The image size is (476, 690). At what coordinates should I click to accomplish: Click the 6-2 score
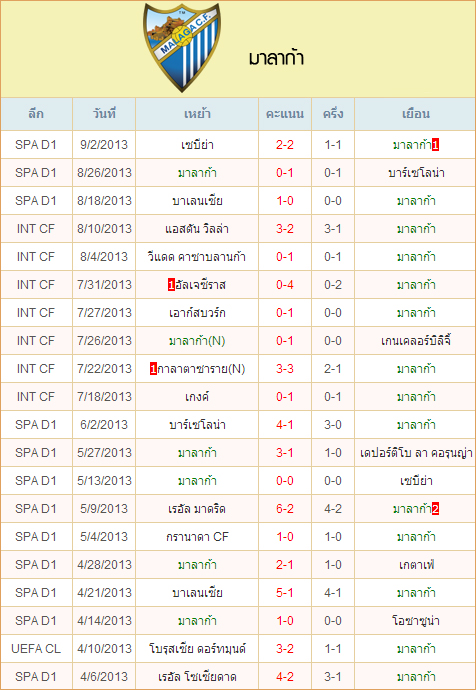[285, 509]
